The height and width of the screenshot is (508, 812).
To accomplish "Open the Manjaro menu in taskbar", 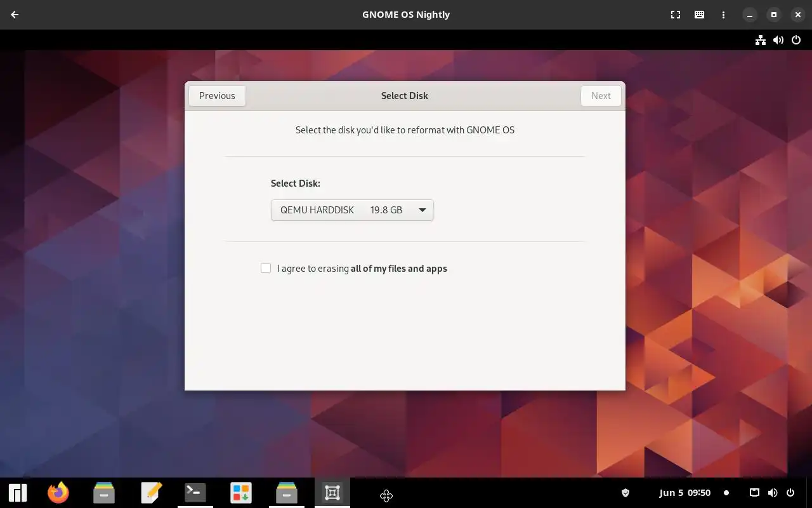I will (18, 493).
